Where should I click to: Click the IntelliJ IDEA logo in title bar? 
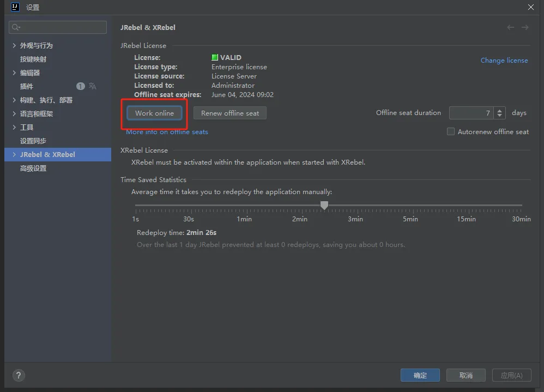[15, 7]
